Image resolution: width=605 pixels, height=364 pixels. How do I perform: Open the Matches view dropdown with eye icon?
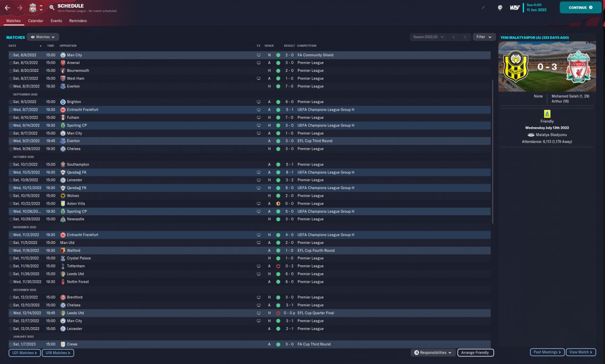point(43,37)
